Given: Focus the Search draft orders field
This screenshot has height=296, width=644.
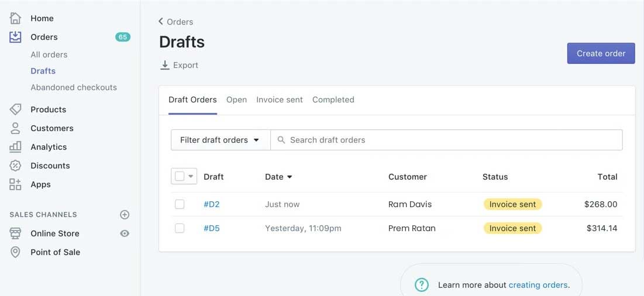Looking at the screenshot, I should (x=450, y=140).
